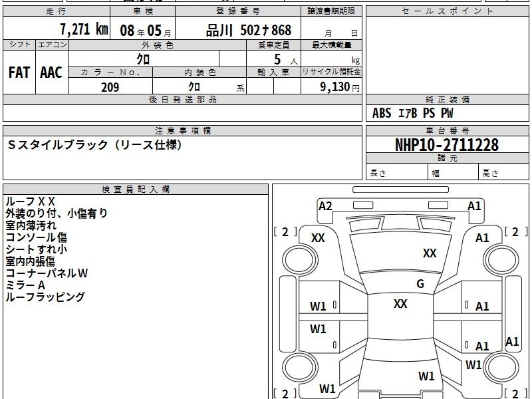This screenshot has height=399, width=532.
Task: Click the 長さ dimension label
Action: click(x=378, y=173)
